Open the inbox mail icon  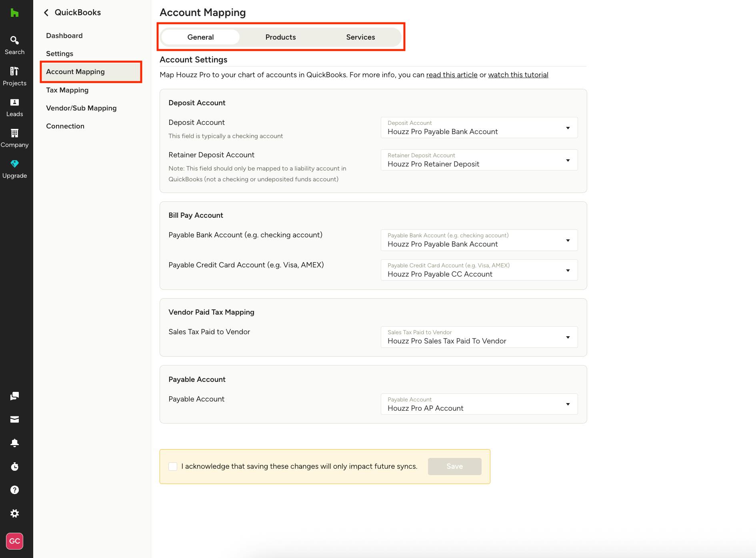click(x=14, y=419)
